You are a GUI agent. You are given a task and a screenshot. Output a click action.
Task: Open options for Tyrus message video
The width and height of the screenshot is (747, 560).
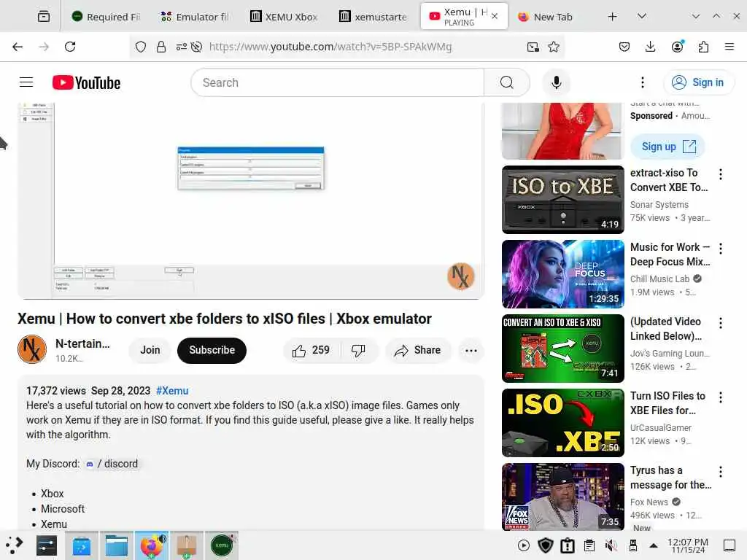tap(721, 472)
